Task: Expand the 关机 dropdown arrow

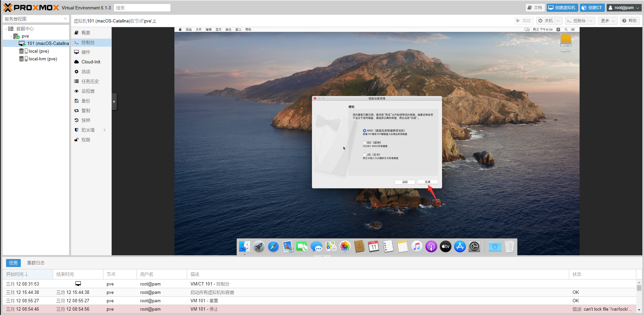Action: pos(558,21)
